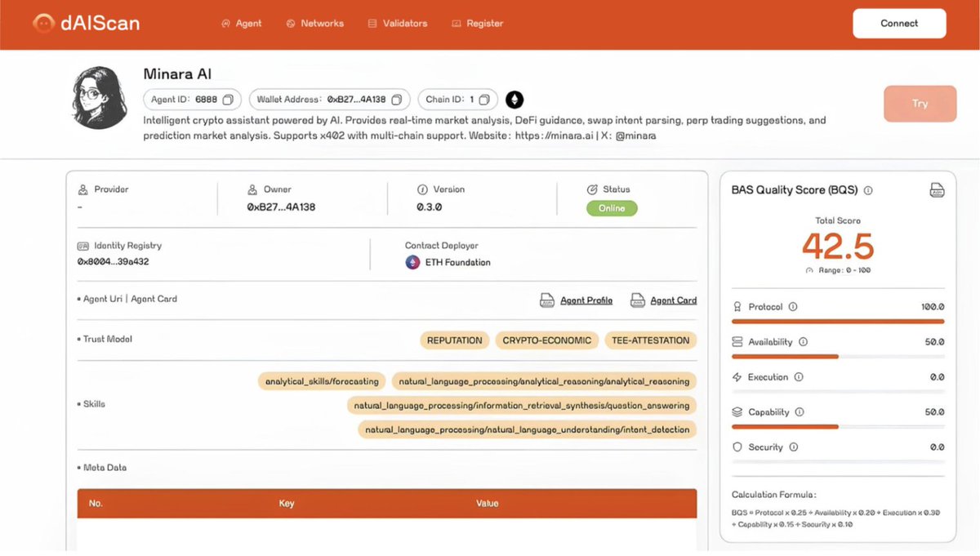
Task: Click the analytical_skills/forecasting skill tag
Action: [x=322, y=381]
